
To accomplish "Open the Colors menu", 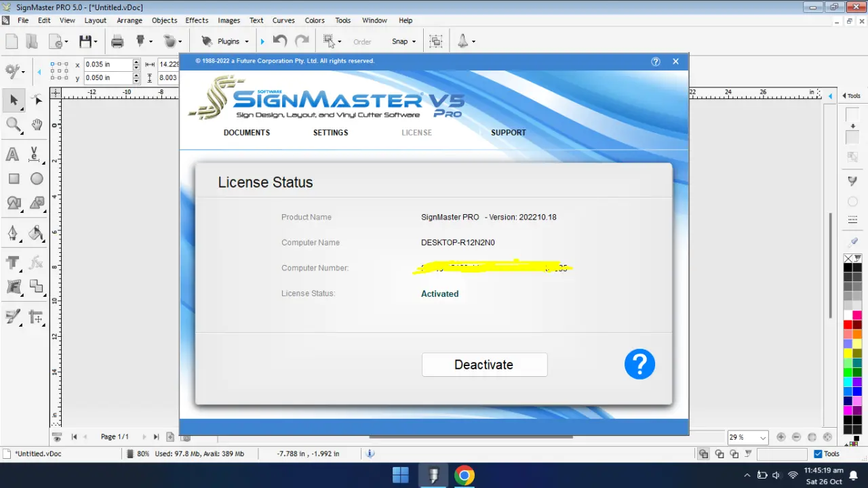I will (315, 20).
